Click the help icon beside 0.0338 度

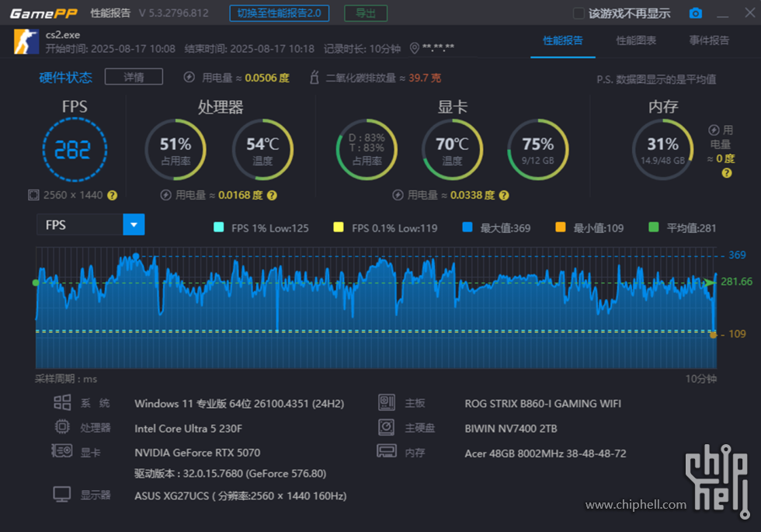(504, 195)
